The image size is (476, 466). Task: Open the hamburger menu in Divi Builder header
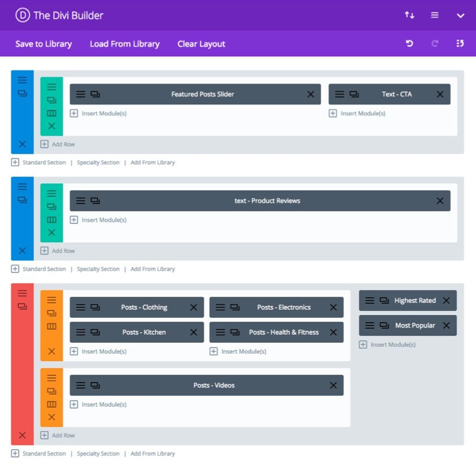point(435,15)
